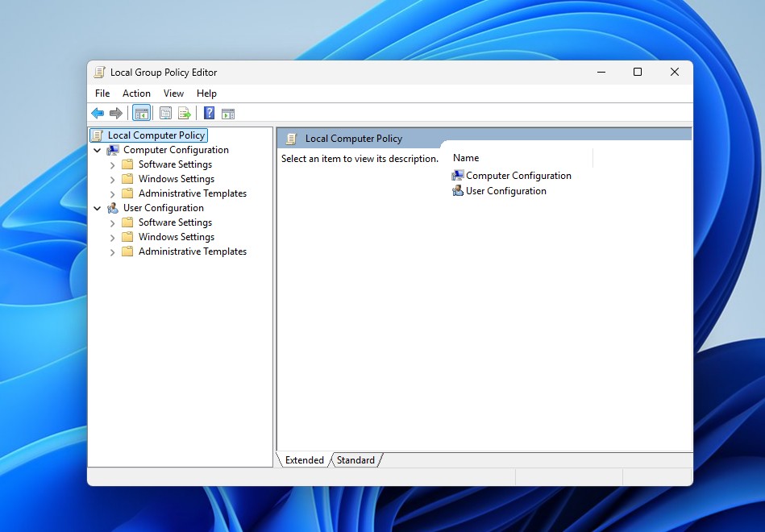Expand Software Settings under User Configuration
Viewport: 765px width, 532px height.
(x=112, y=222)
